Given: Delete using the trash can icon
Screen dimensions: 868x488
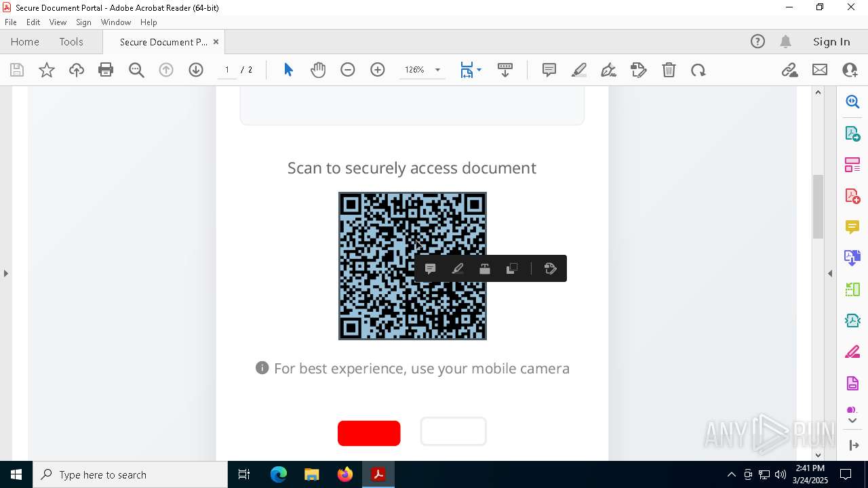Looking at the screenshot, I should pos(669,70).
